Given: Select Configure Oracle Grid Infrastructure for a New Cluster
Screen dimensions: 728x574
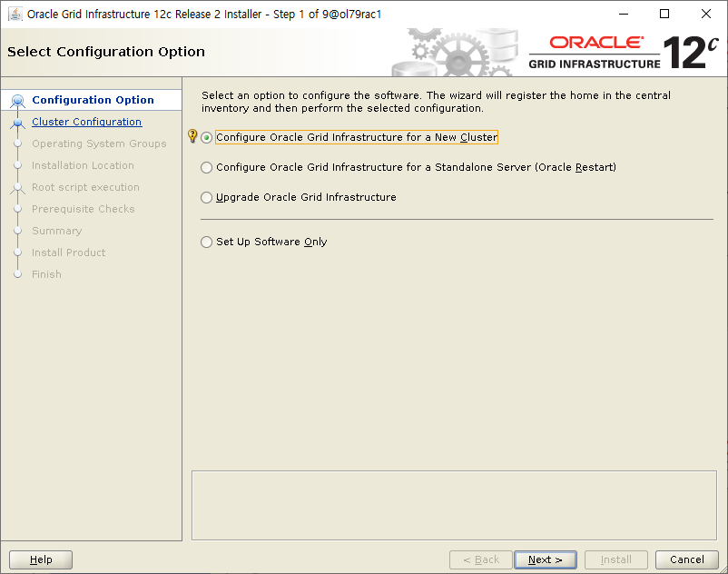Looking at the screenshot, I should click(349, 137).
